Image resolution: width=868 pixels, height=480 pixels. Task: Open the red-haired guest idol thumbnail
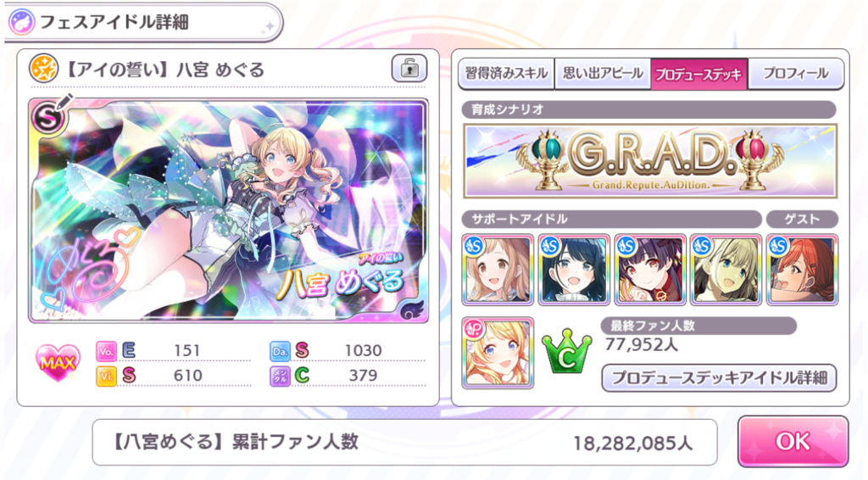point(802,270)
